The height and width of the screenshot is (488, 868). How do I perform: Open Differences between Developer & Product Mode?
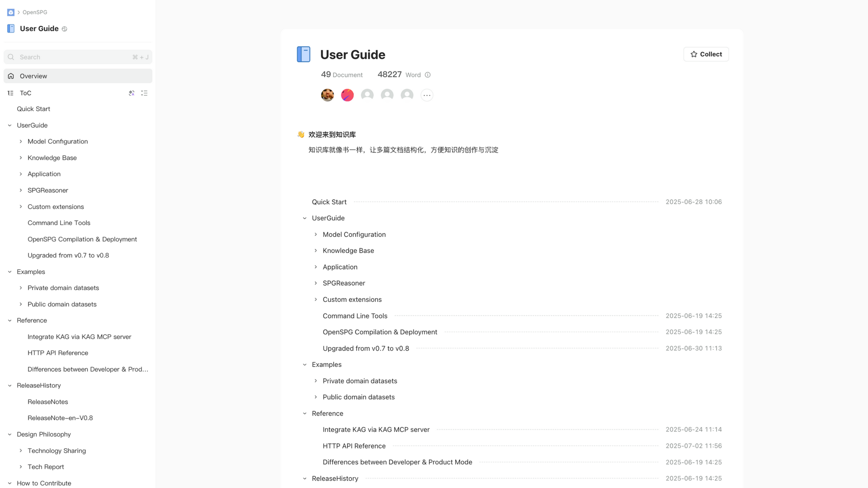pos(397,462)
